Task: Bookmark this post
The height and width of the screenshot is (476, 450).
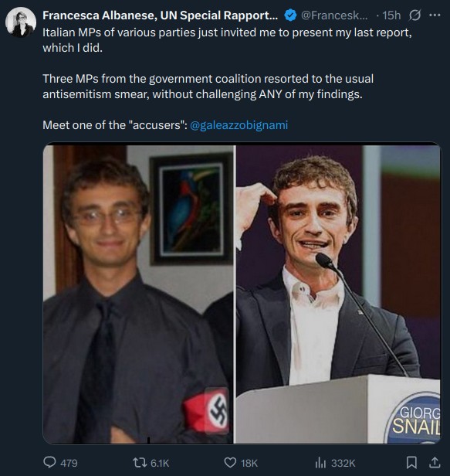Action: (x=411, y=463)
